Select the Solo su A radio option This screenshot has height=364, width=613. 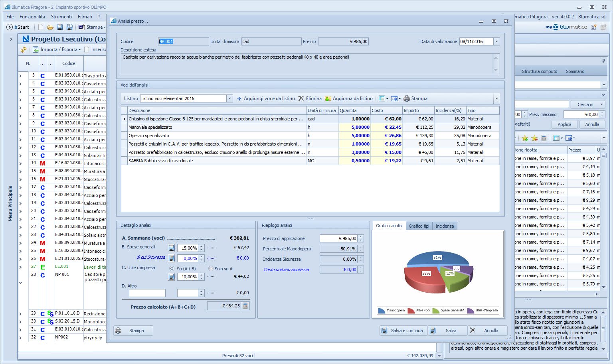(x=210, y=269)
